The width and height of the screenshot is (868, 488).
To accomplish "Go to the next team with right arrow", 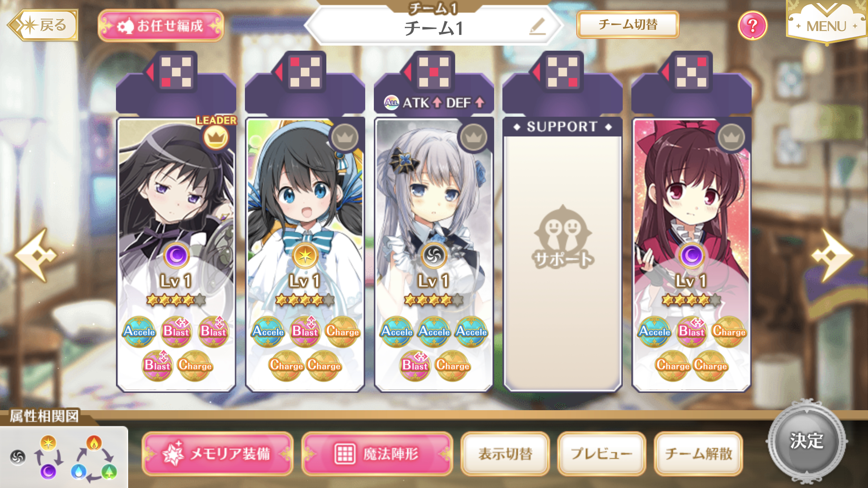I will click(832, 255).
